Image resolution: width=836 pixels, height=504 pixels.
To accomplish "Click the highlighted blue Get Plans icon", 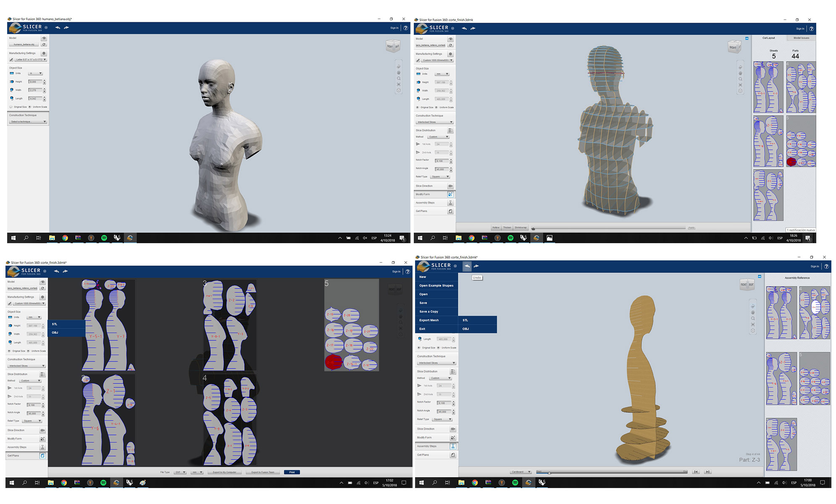I will [x=42, y=455].
